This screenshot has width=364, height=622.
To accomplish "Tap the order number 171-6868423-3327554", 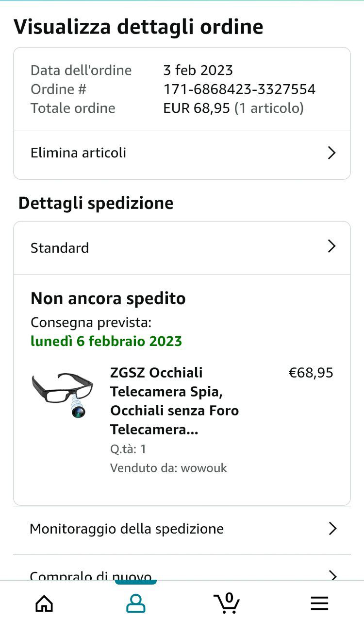I will [239, 89].
